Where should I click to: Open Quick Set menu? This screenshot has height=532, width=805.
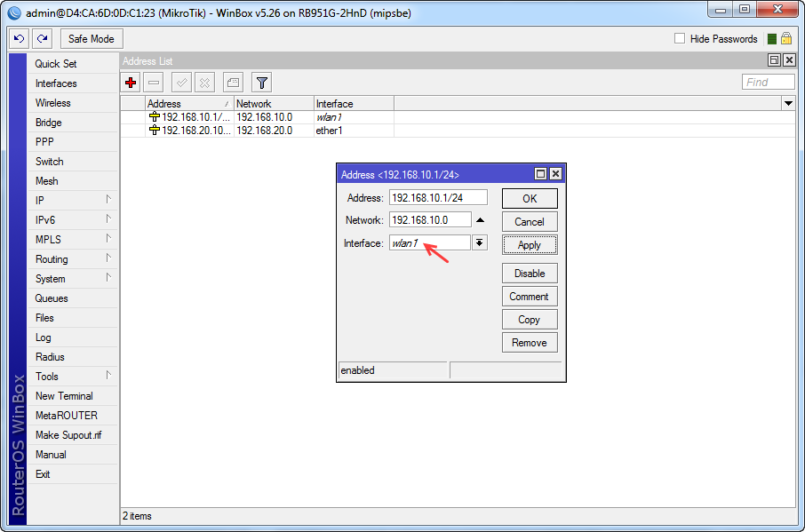click(73, 64)
